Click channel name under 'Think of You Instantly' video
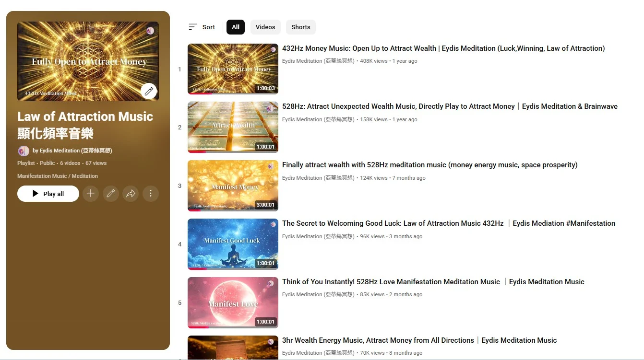This screenshot has width=644, height=360. (318, 295)
